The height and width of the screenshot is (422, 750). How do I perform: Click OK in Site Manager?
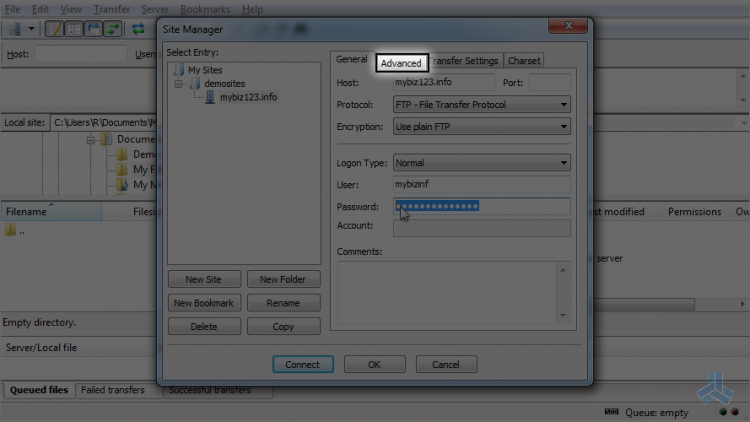[x=375, y=364]
